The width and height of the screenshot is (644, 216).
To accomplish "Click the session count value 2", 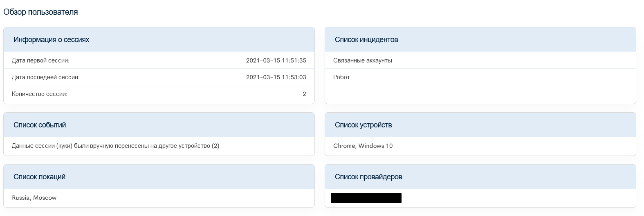I will pos(304,94).
